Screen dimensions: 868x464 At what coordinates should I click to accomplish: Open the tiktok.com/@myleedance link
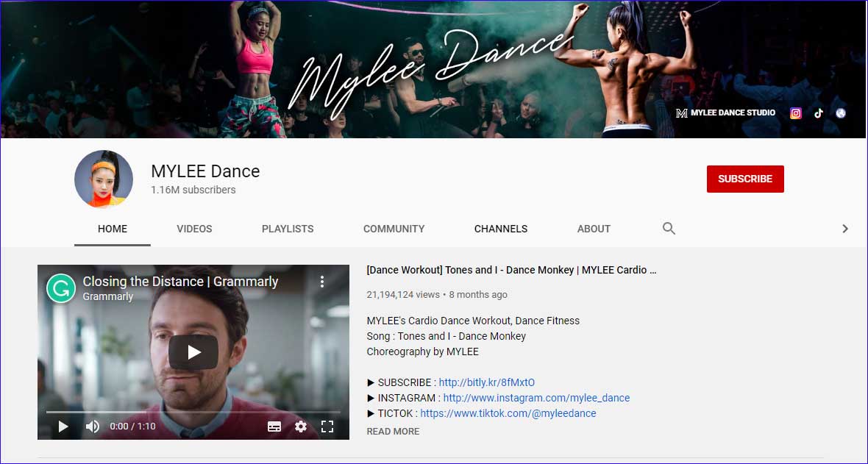pos(508,413)
